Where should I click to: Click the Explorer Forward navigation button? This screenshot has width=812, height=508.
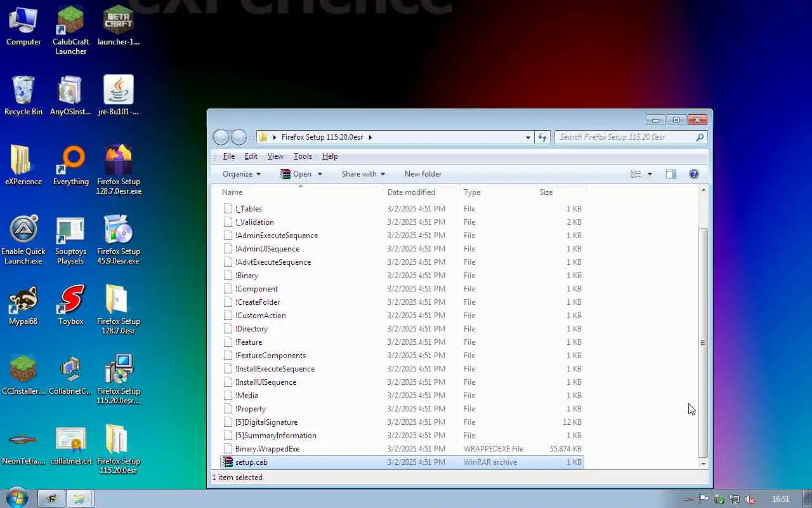click(239, 137)
